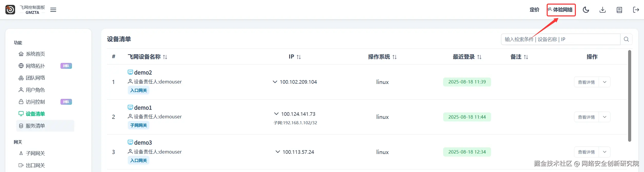Sort by 飞网设备名称 column

pyautogui.click(x=165, y=57)
